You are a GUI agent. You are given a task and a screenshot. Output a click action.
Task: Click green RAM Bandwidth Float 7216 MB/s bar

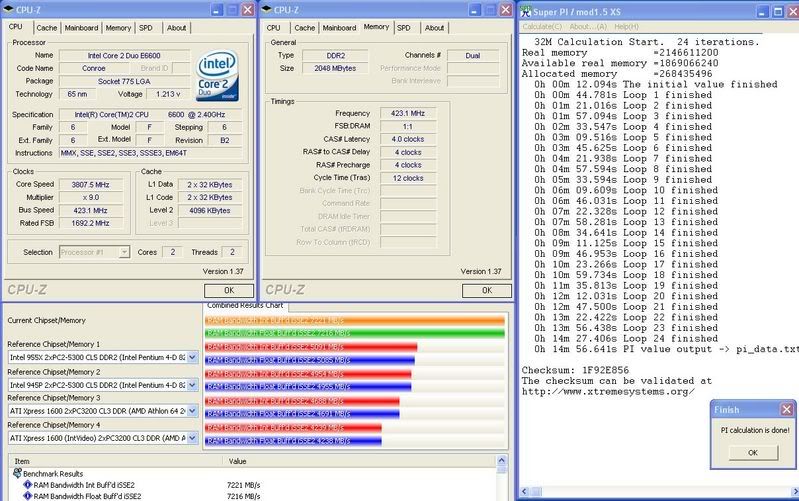355,333
